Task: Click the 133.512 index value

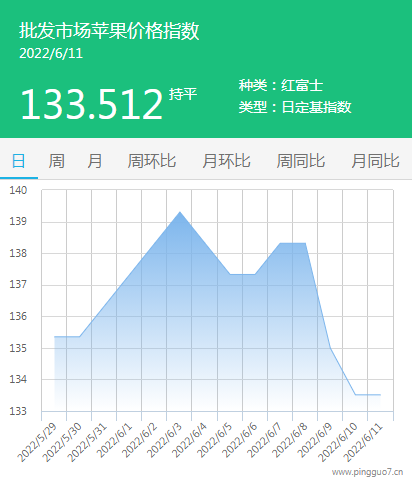Action: [x=91, y=104]
